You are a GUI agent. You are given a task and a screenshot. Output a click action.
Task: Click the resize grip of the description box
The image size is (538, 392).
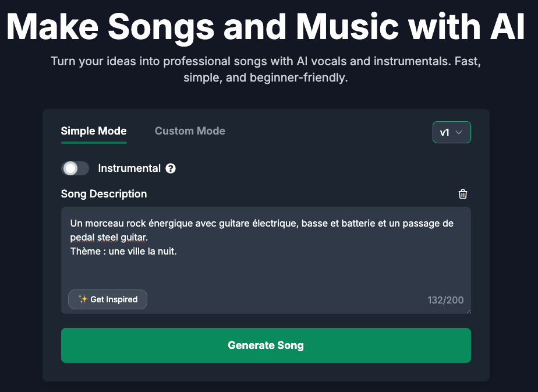[468, 310]
